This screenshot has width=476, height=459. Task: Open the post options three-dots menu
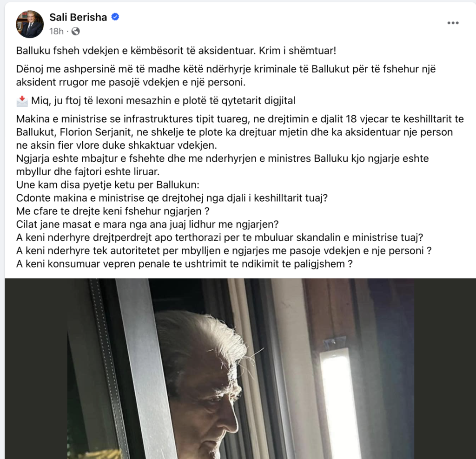(453, 23)
